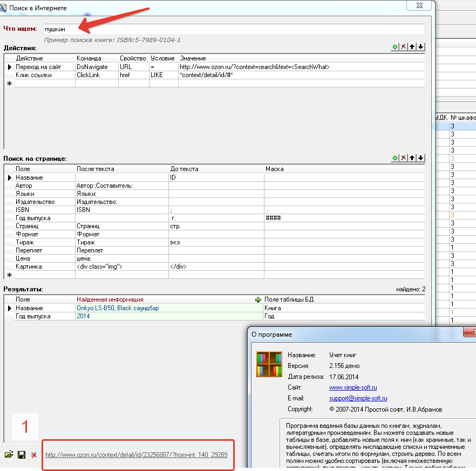Click the floppy disk save icon
The height and width of the screenshot is (471, 476).
pos(22,455)
